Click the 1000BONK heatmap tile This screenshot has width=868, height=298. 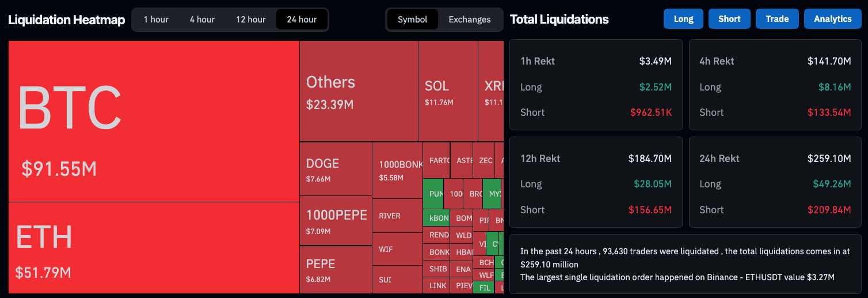point(397,170)
